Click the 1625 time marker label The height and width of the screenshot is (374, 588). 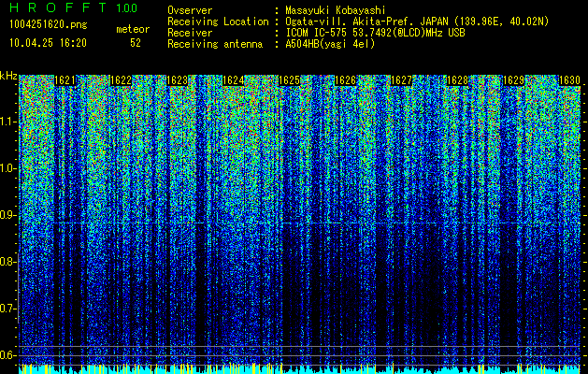point(289,80)
